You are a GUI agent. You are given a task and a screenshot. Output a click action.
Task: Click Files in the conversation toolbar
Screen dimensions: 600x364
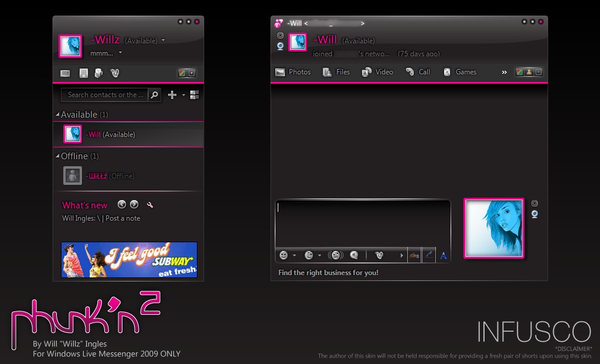pyautogui.click(x=336, y=72)
